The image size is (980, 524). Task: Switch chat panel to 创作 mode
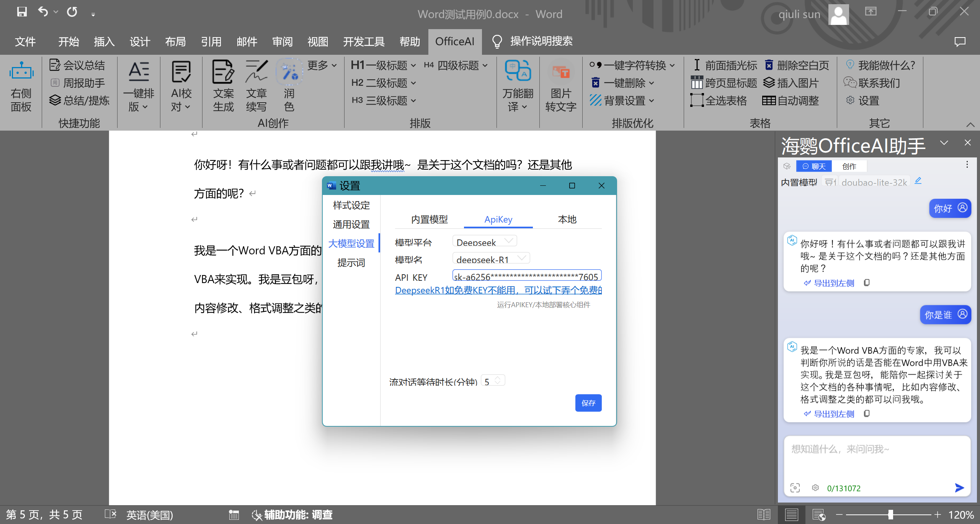coord(849,166)
